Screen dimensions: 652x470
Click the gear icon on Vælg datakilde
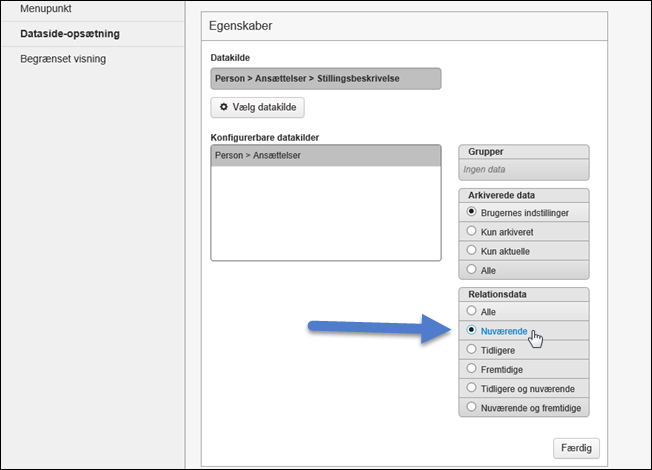click(x=223, y=106)
